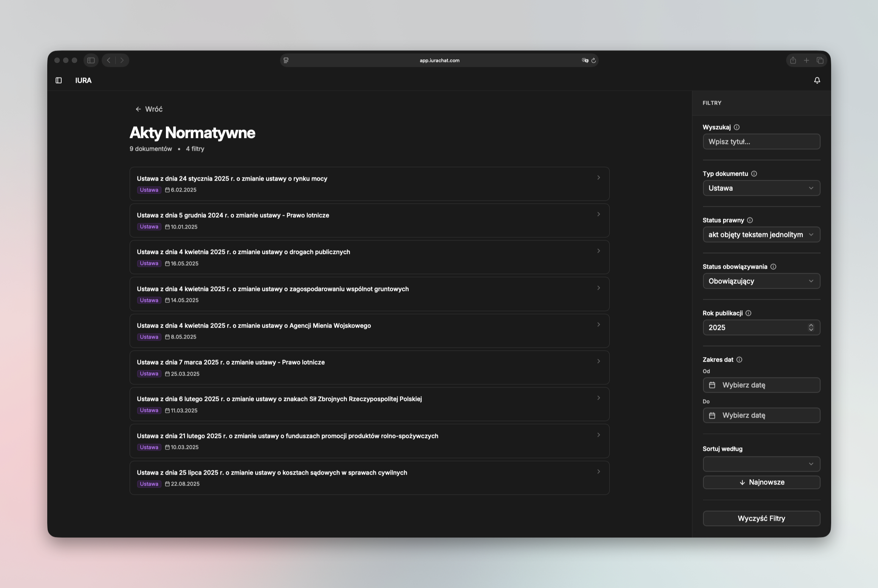Screen dimensions: 878x588
Task: Click the info icon beside Zakres dat
Action: click(740, 359)
